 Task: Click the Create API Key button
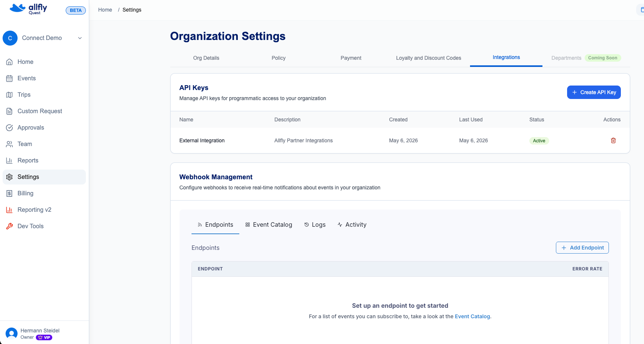pyautogui.click(x=594, y=92)
